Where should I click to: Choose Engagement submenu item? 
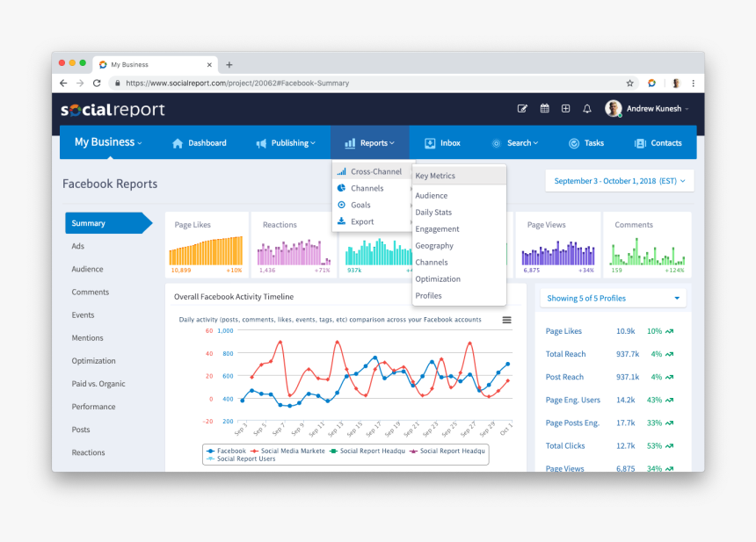pos(437,229)
